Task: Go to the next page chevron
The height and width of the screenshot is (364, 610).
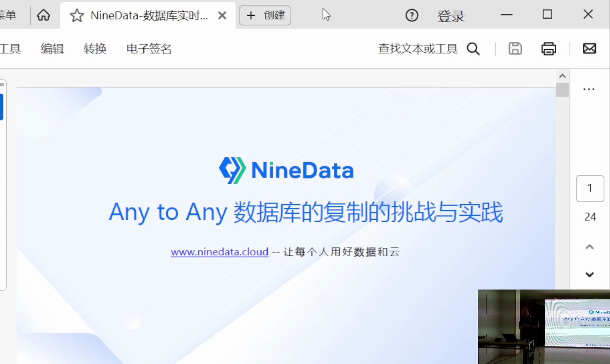Action: pos(589,274)
